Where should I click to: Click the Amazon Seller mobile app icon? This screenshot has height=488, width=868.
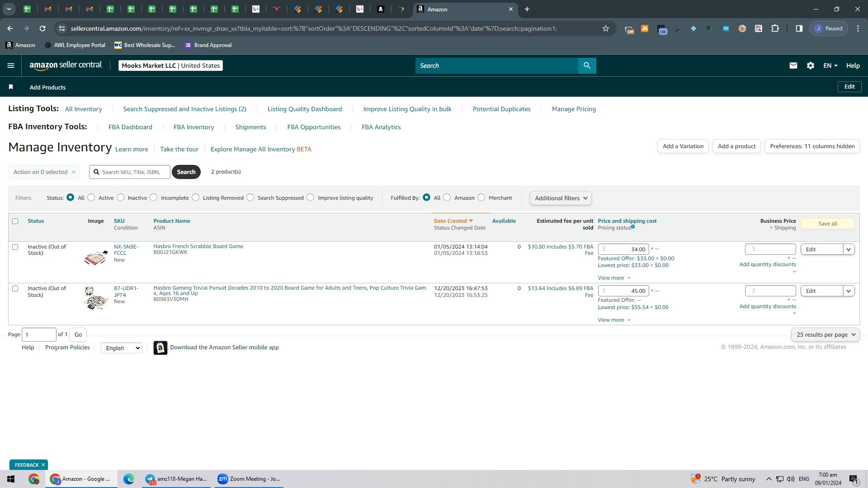tap(160, 347)
